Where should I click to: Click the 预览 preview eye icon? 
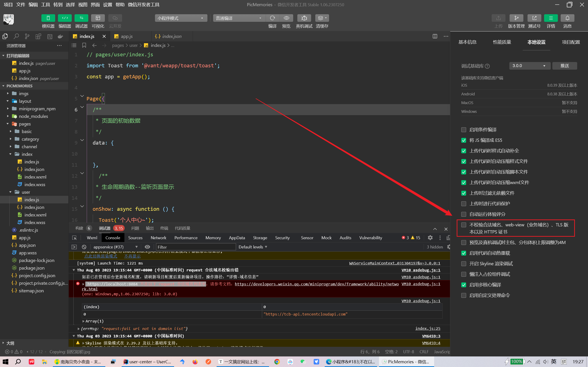pyautogui.click(x=286, y=18)
